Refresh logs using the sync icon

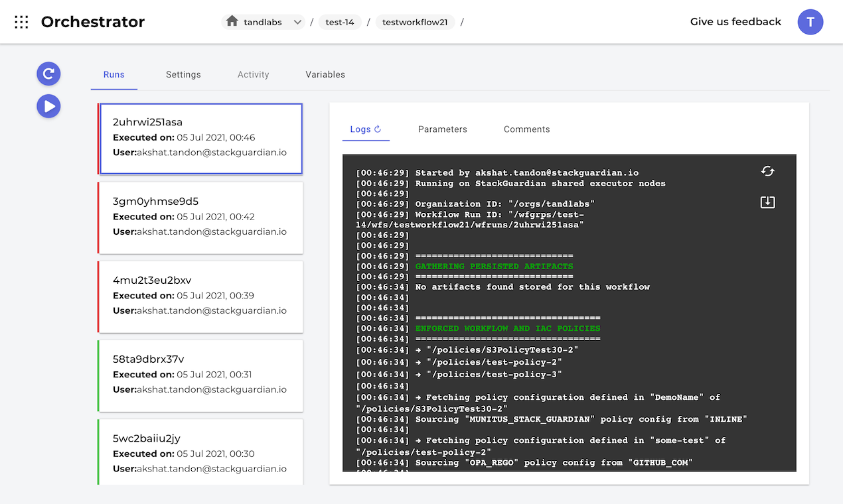pos(768,171)
